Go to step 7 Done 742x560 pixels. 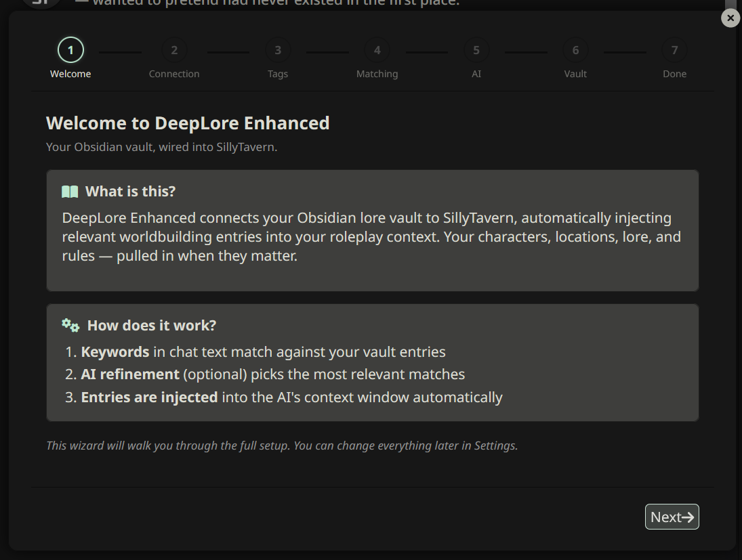click(x=674, y=58)
